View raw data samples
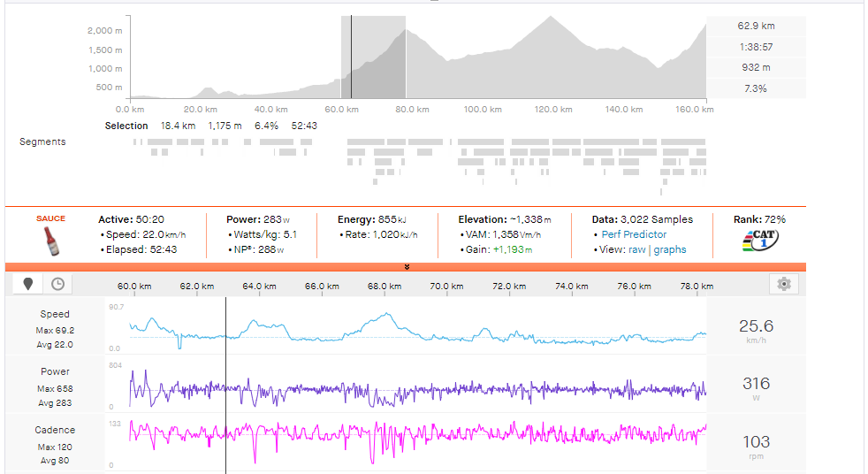868x474 pixels. [636, 249]
